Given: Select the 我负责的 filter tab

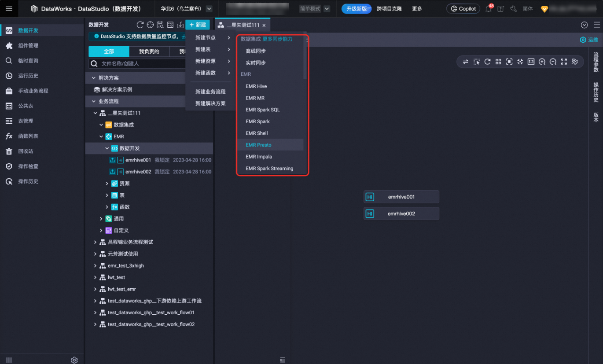Looking at the screenshot, I should pos(149,51).
